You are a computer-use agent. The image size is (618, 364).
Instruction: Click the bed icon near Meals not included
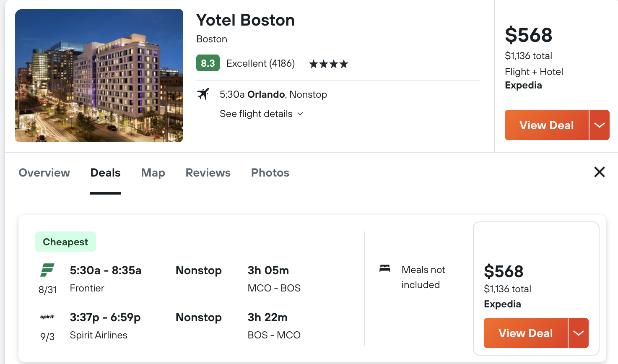coord(385,268)
